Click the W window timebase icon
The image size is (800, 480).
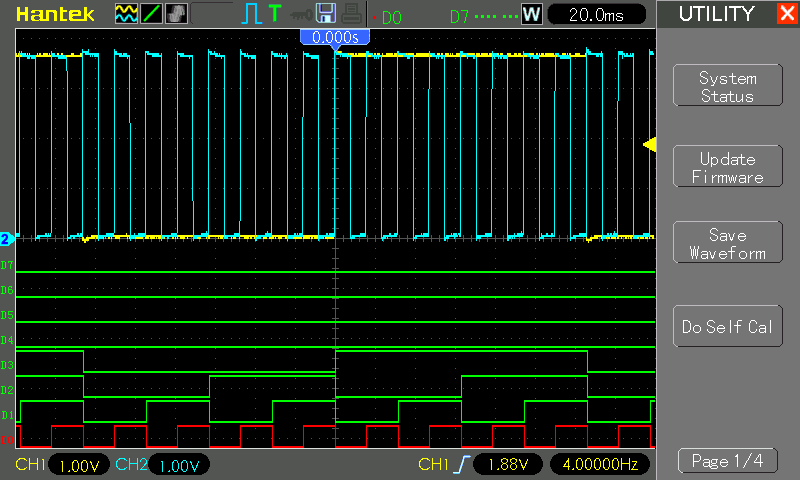531,15
